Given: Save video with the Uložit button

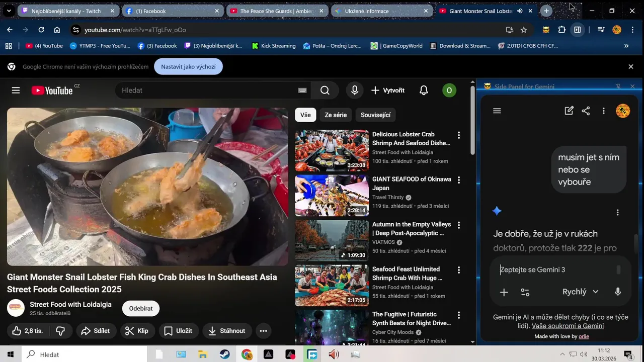Looking at the screenshot, I should [179, 331].
